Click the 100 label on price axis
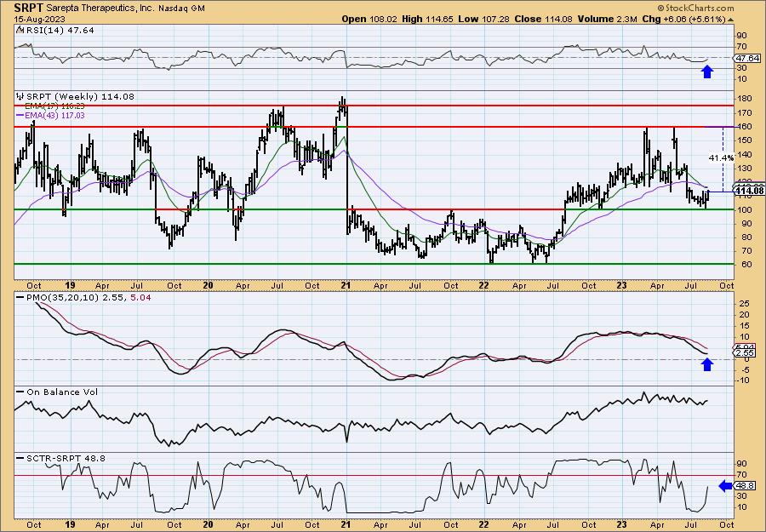766x532 pixels. pos(746,210)
